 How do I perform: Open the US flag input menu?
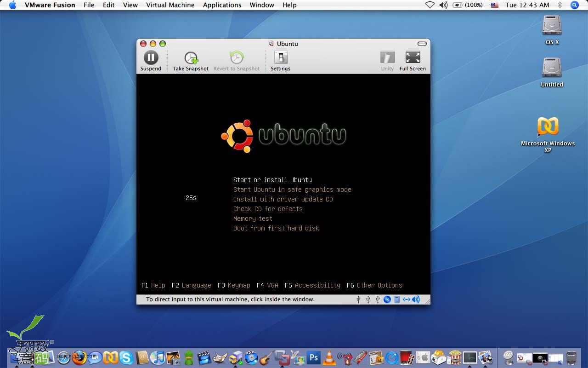point(495,5)
